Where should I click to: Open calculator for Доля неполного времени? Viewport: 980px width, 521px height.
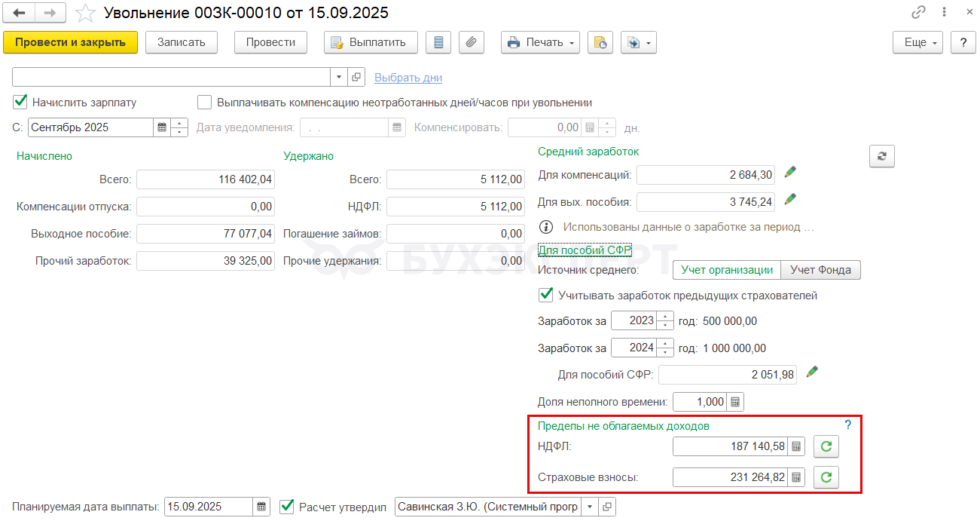(x=736, y=402)
